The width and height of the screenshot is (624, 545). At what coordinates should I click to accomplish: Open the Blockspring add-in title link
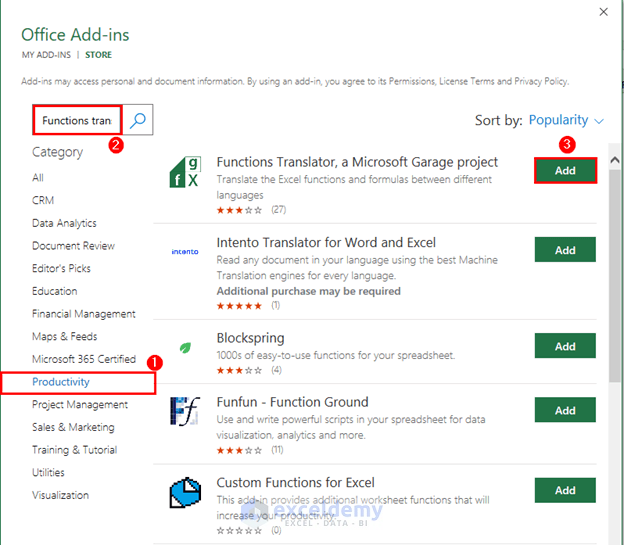[x=250, y=338]
